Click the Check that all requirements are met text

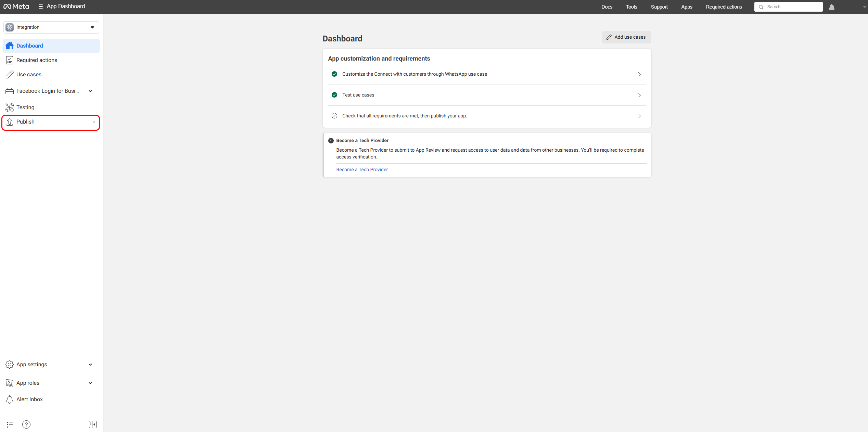click(405, 116)
